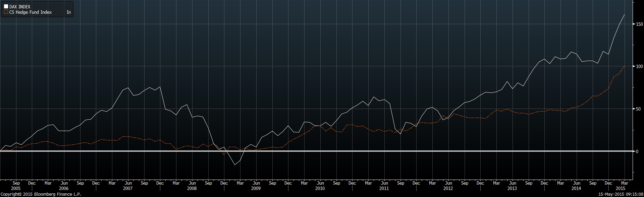The height and width of the screenshot is (197, 644).
Task: Click the Jun label above 2008
Action: [x=192, y=183]
